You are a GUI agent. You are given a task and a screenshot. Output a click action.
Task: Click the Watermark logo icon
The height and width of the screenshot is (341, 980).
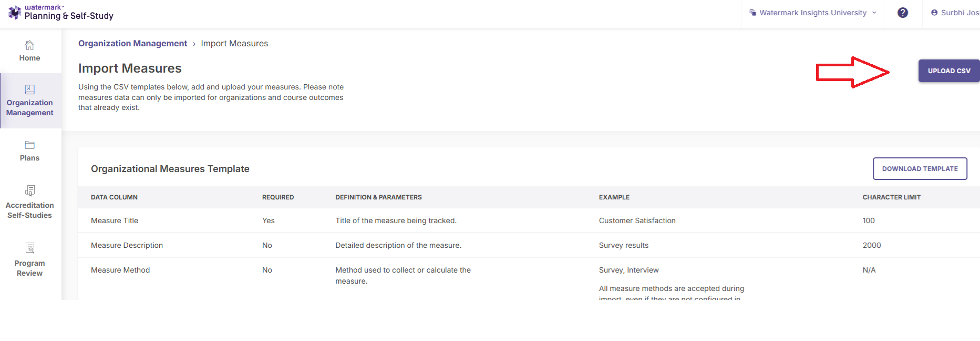[15, 12]
